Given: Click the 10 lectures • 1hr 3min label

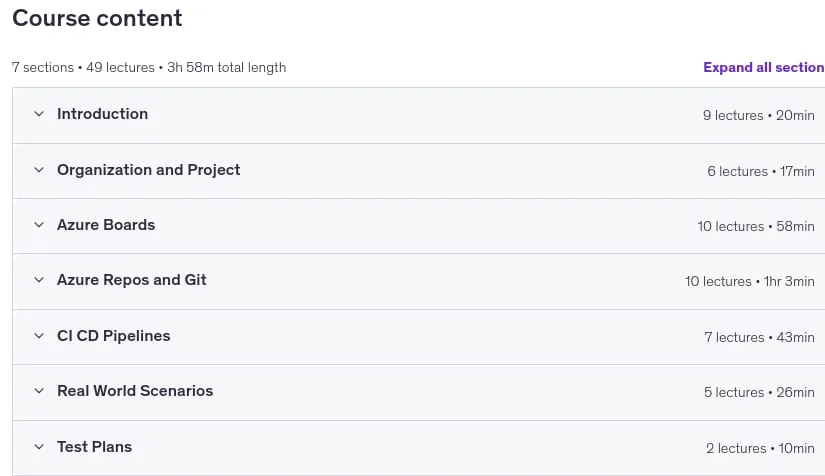Looking at the screenshot, I should tap(750, 281).
